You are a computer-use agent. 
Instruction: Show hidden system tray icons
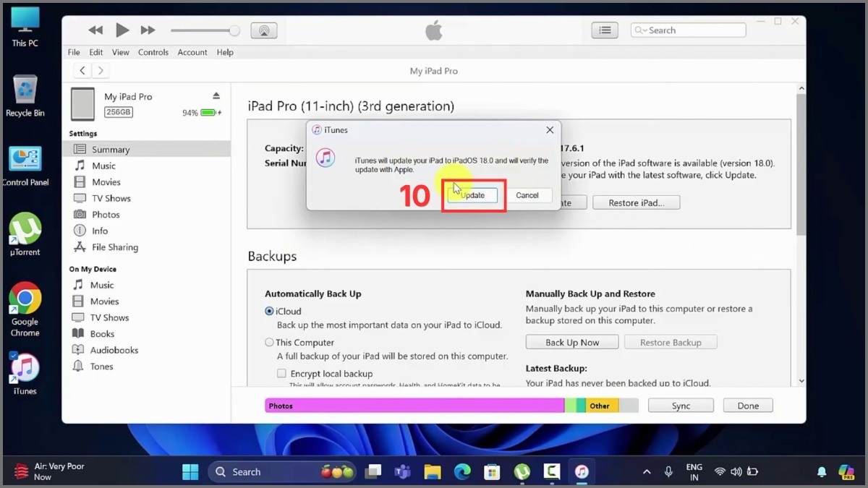tap(646, 472)
